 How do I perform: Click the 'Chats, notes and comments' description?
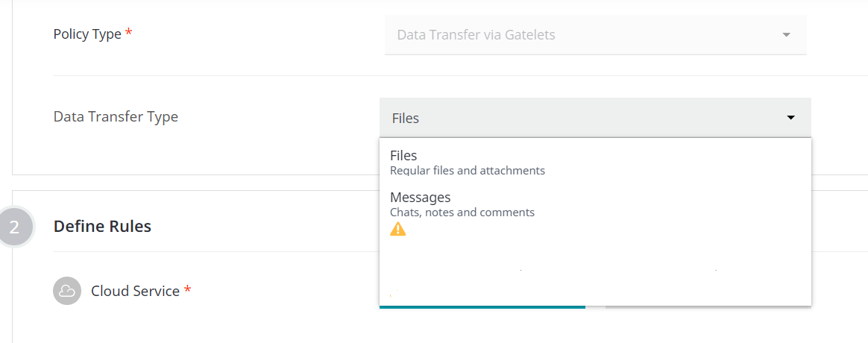tap(462, 213)
